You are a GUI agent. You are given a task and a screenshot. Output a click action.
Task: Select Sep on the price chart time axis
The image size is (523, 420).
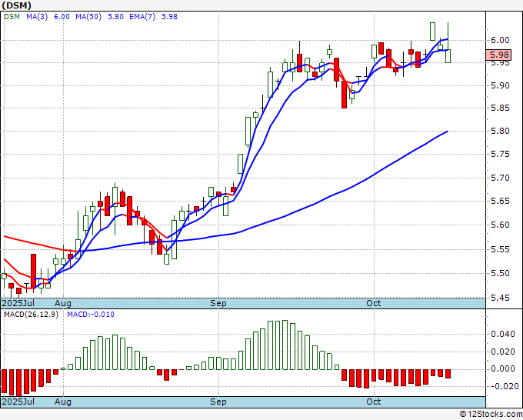point(218,303)
